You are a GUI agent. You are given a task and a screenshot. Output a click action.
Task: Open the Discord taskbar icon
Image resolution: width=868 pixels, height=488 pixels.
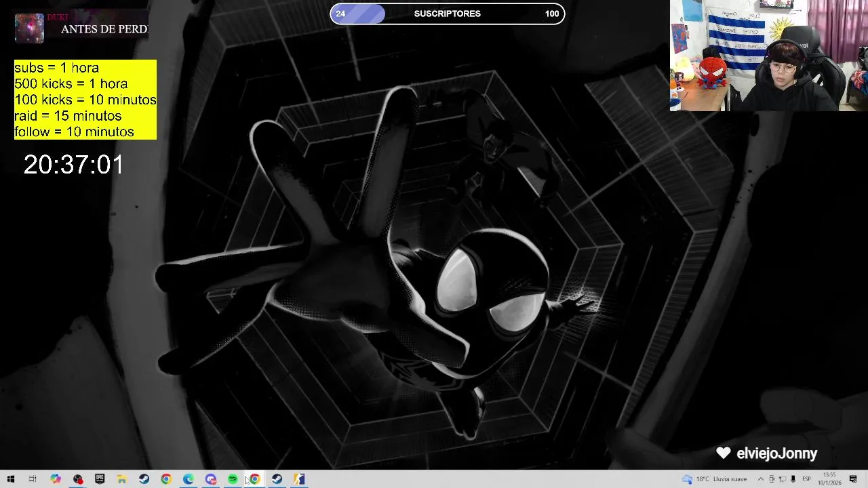pos(211,479)
